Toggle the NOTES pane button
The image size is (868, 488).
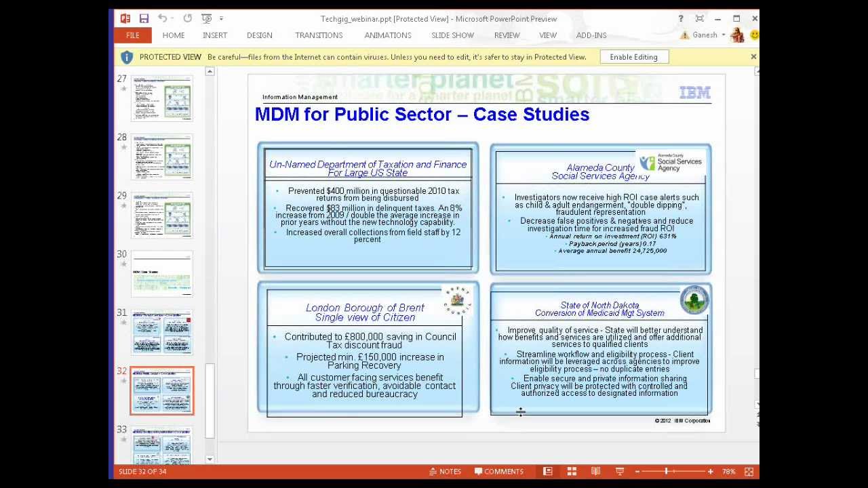445,472
